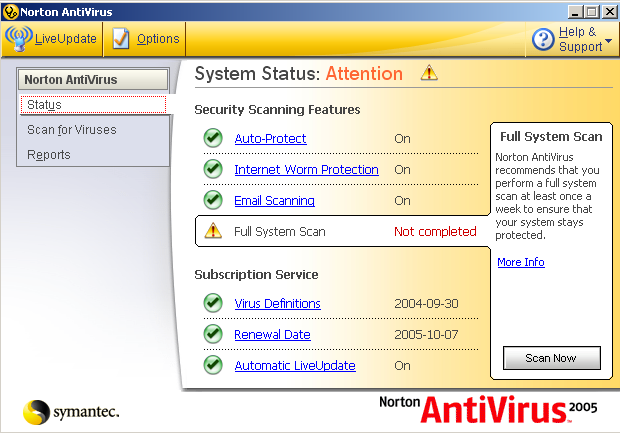This screenshot has width=620, height=433.
Task: Click the Virus Definitions date 2004-09-30
Action: pyautogui.click(x=426, y=303)
